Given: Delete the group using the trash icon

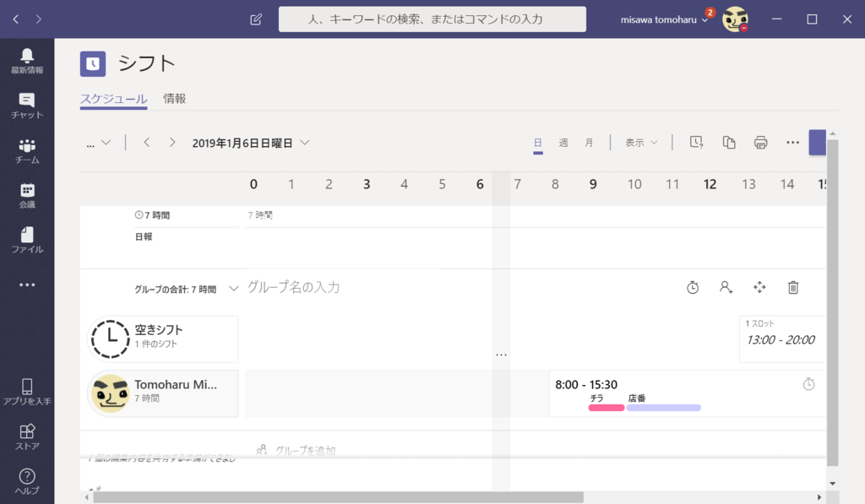Looking at the screenshot, I should pyautogui.click(x=793, y=287).
